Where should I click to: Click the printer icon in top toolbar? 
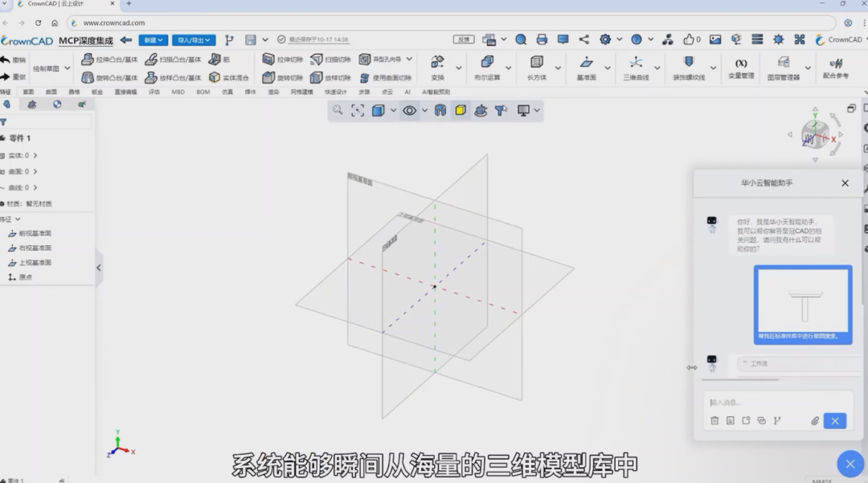tap(542, 39)
